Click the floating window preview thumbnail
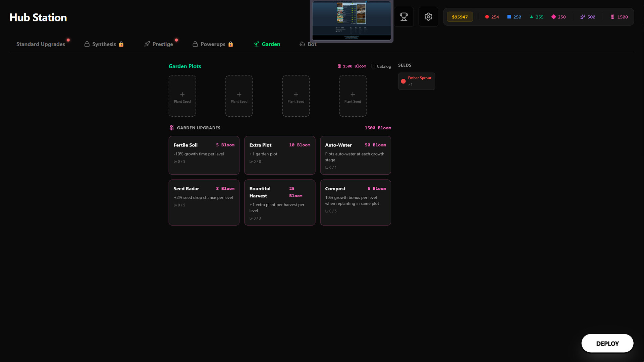Image resolution: width=644 pixels, height=362 pixels. click(x=351, y=21)
